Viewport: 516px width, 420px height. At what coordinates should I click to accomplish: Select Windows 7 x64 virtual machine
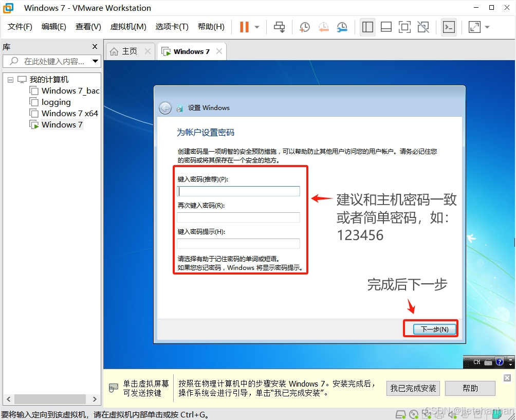(x=70, y=114)
